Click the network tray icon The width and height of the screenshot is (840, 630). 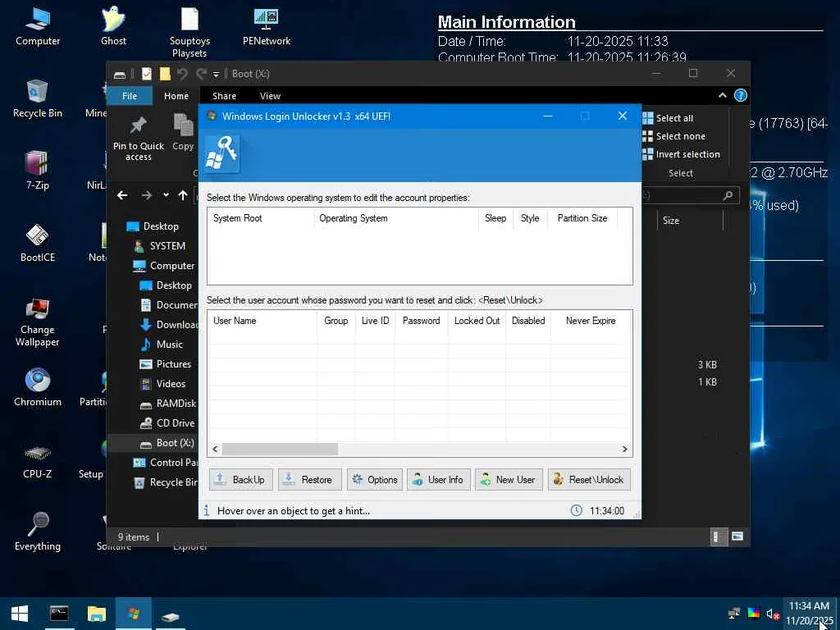(734, 614)
